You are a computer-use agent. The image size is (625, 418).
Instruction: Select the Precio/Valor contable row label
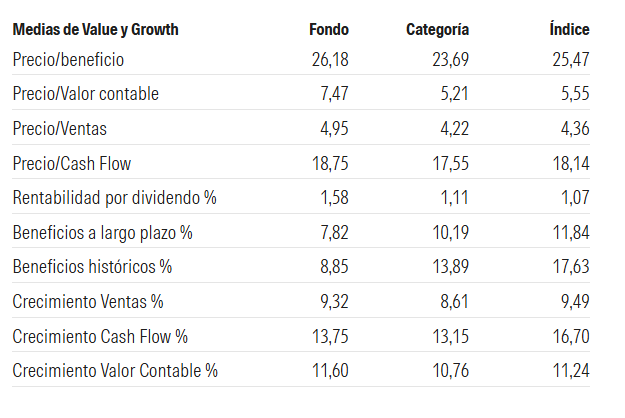coord(86,95)
